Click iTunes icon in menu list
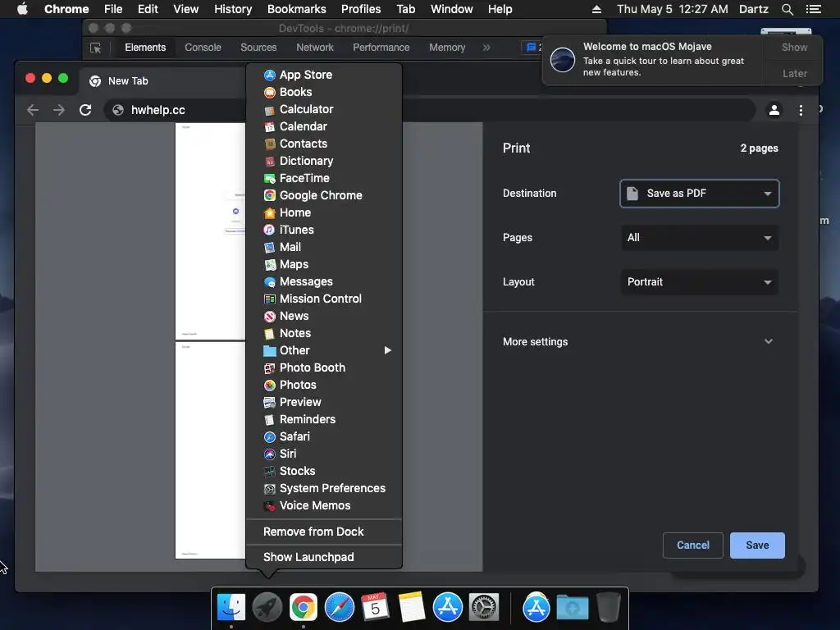 [269, 230]
